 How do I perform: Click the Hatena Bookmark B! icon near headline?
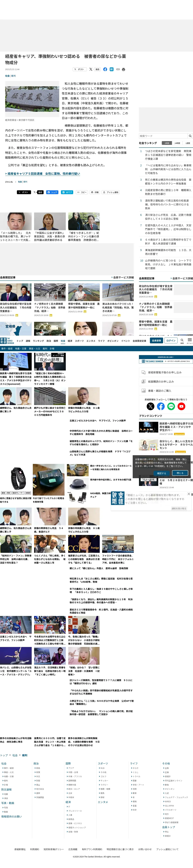click(x=112, y=69)
